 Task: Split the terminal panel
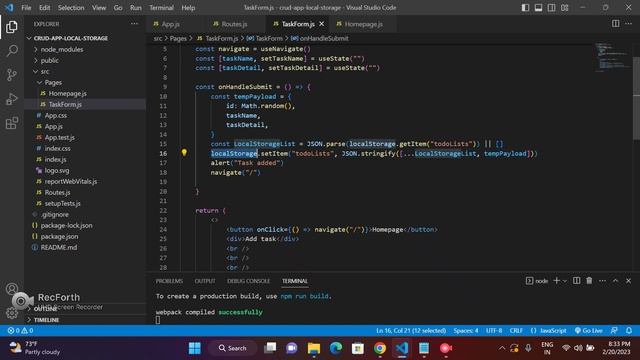576,281
